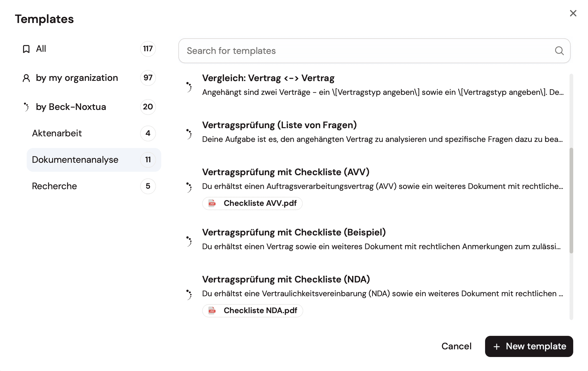The width and height of the screenshot is (588, 371).
Task: Click the template list scrollbar thumb
Action: [x=571, y=200]
